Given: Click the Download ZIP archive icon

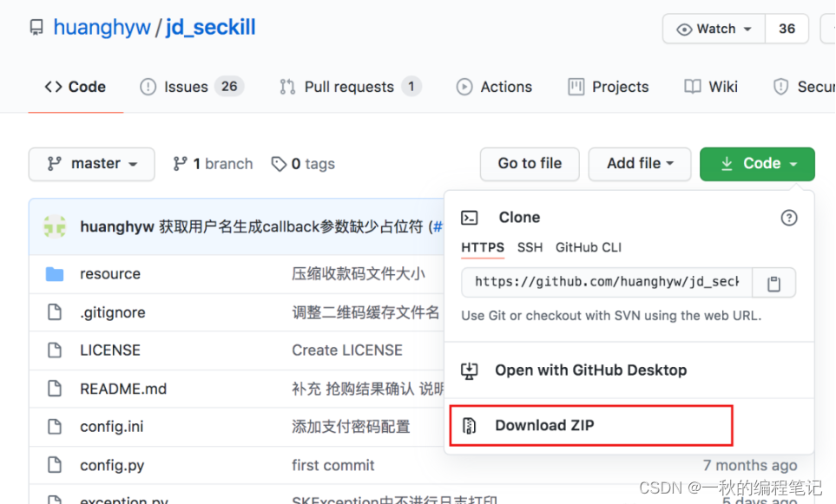Looking at the screenshot, I should (x=469, y=426).
